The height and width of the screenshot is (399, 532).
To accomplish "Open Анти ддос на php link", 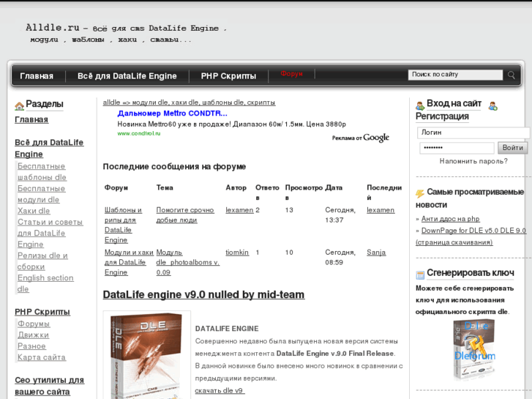I will (x=451, y=219).
